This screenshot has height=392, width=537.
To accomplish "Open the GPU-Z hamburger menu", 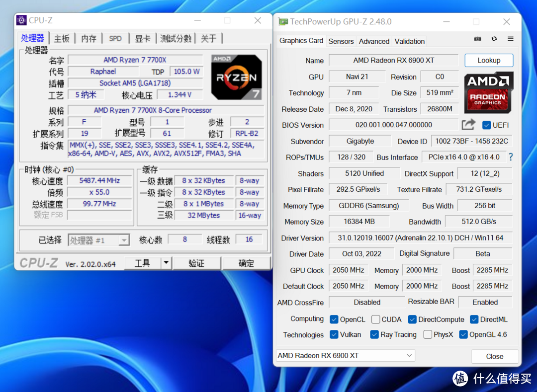I will (510, 39).
